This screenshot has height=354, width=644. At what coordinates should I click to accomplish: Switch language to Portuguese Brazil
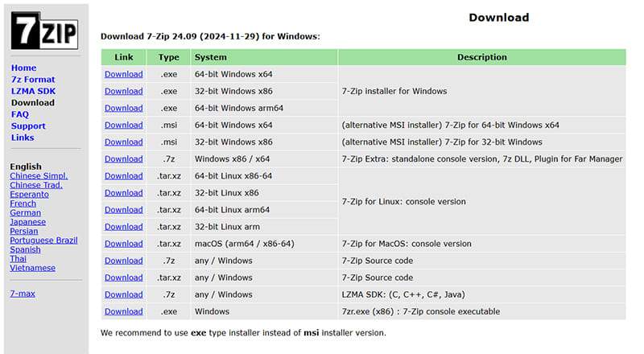pos(43,241)
